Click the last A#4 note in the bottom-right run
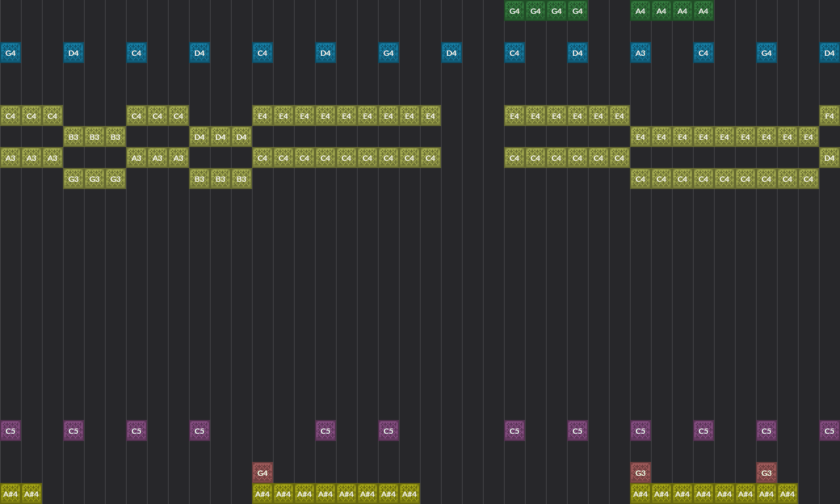Viewport: 840px width, 504px height. (787, 493)
